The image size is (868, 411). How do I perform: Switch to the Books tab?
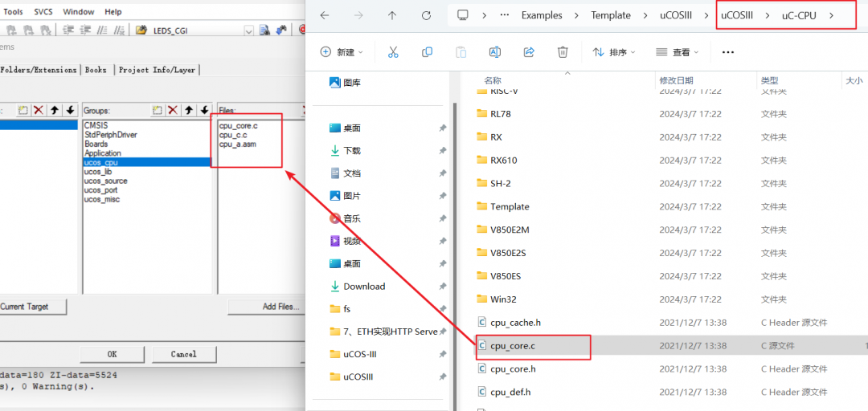[x=96, y=70]
